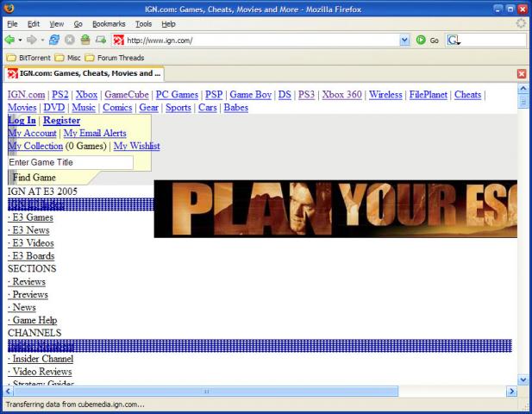Open the Bookmarks menu

(x=109, y=23)
